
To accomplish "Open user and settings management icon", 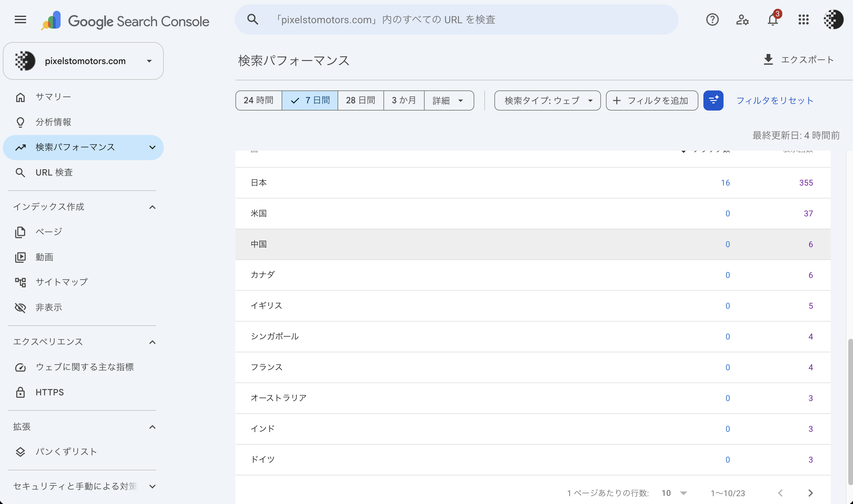I will coord(742,20).
